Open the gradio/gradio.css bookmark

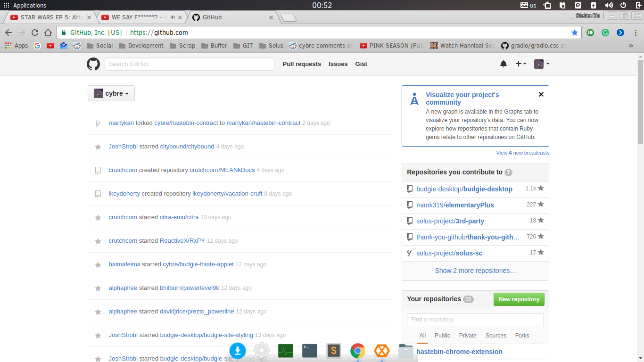(533, 46)
